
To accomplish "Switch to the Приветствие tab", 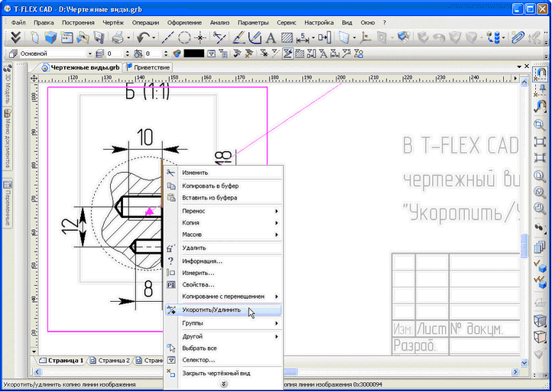I will (148, 67).
